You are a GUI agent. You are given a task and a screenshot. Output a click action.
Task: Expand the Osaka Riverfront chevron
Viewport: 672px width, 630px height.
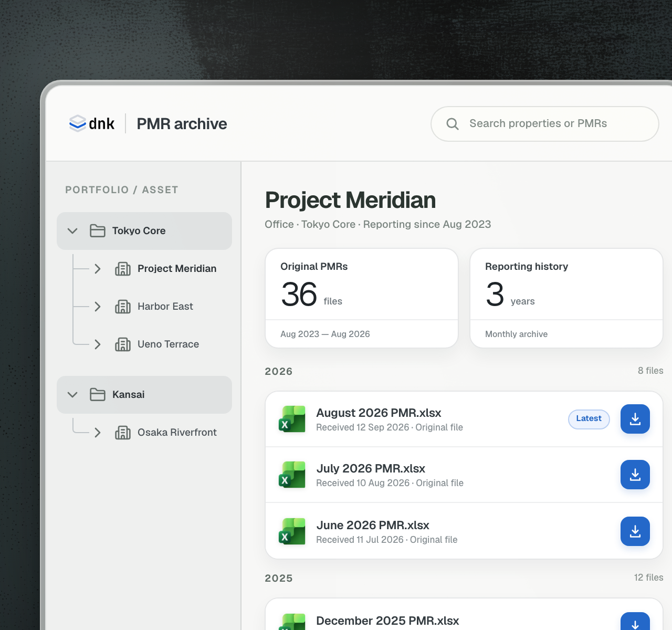tap(98, 433)
